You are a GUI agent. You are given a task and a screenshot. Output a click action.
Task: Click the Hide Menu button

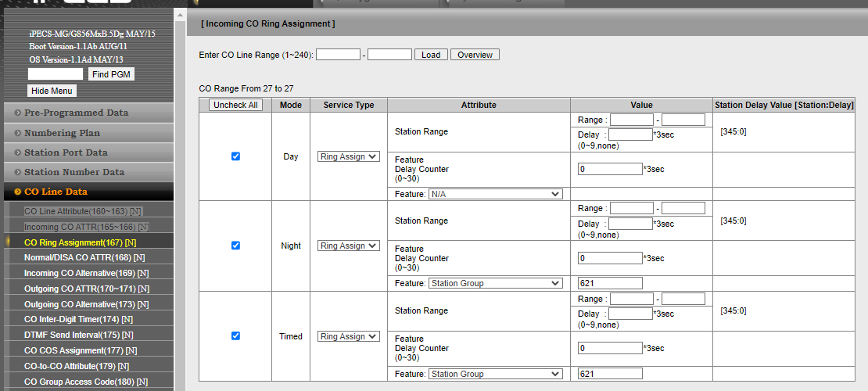(52, 91)
